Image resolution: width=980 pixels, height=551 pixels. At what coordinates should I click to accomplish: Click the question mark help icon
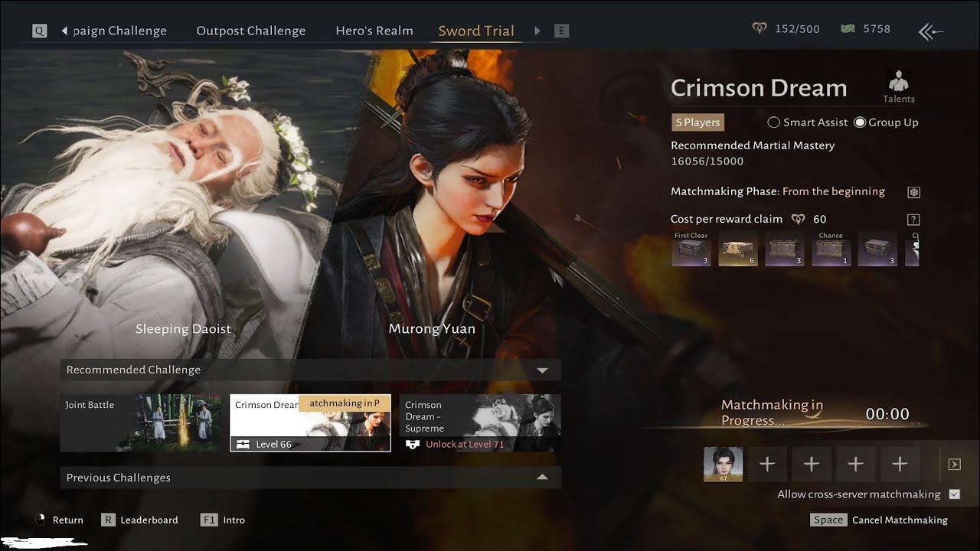coord(913,220)
